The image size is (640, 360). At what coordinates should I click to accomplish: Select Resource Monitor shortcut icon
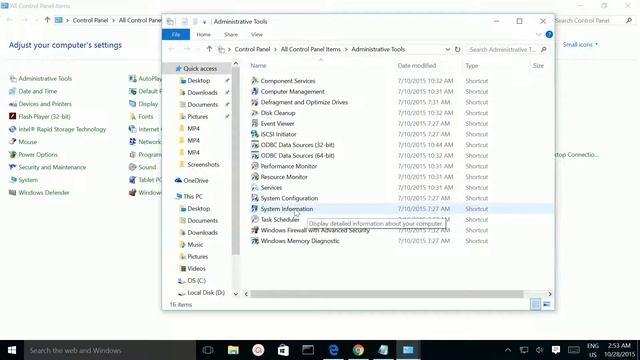coord(255,177)
